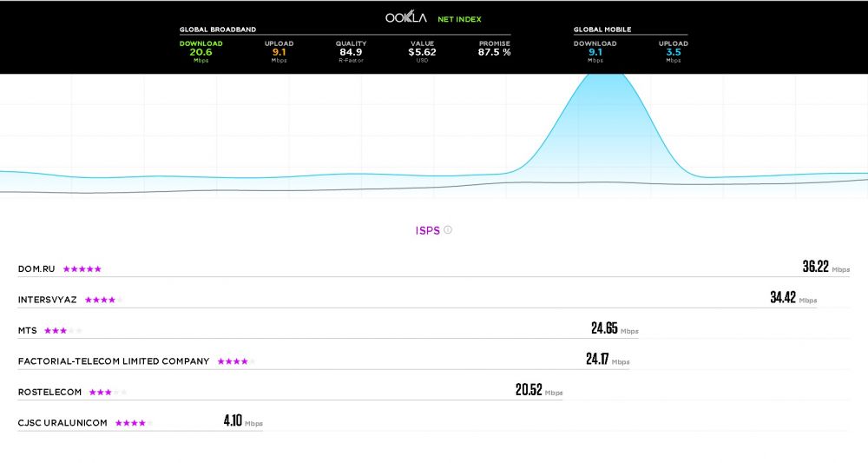This screenshot has height=463, width=868.
Task: Click DOM.RU's five-star rating
Action: [x=82, y=269]
